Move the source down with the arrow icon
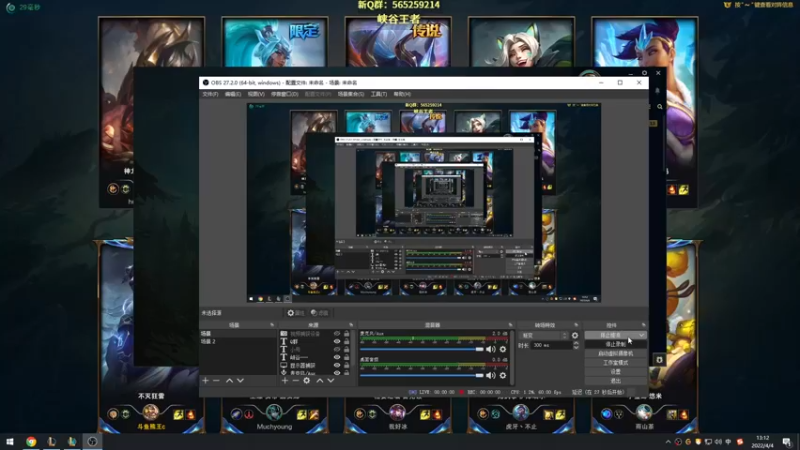The width and height of the screenshot is (800, 450). click(331, 381)
